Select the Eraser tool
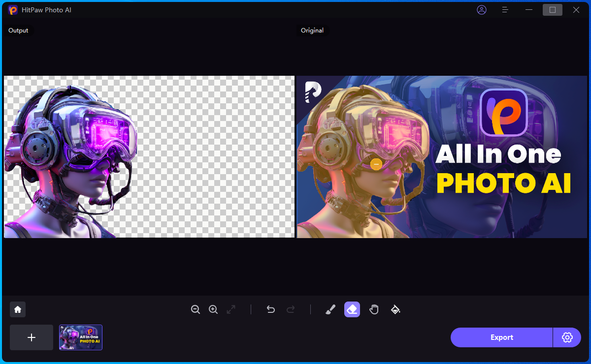 pos(352,309)
